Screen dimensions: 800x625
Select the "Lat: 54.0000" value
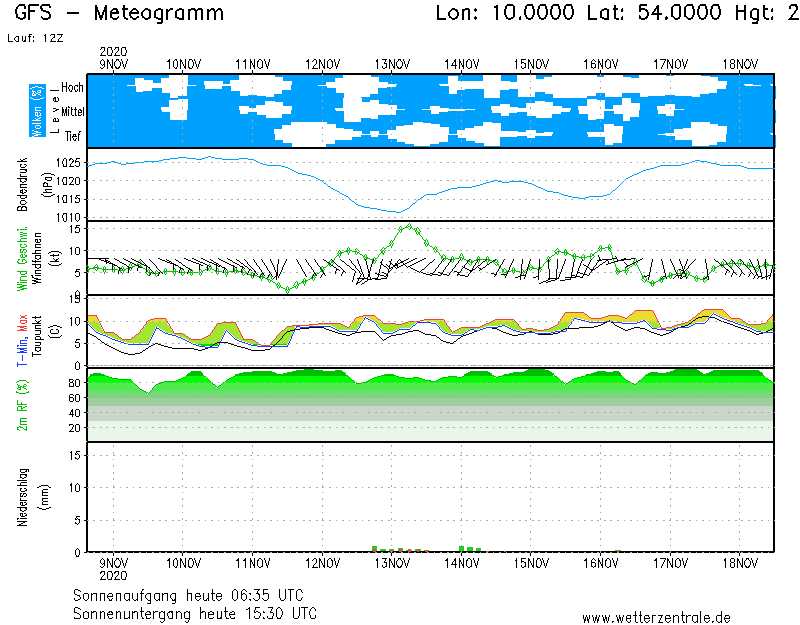(654, 13)
